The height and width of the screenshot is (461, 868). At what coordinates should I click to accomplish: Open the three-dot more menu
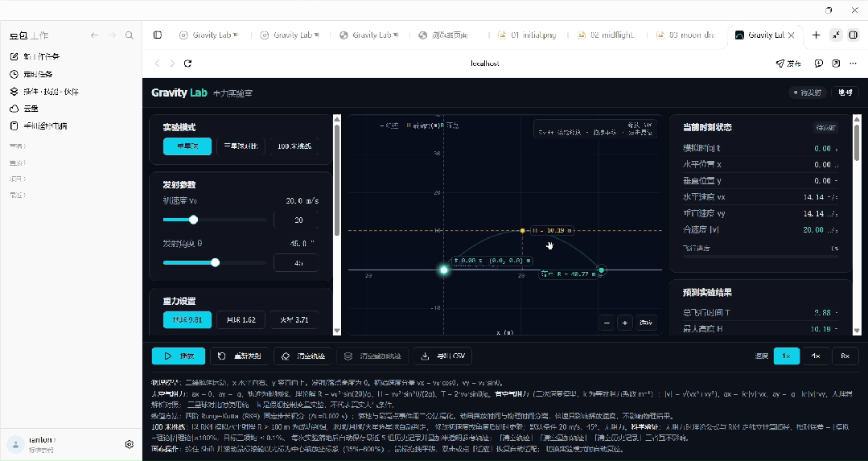click(x=854, y=64)
